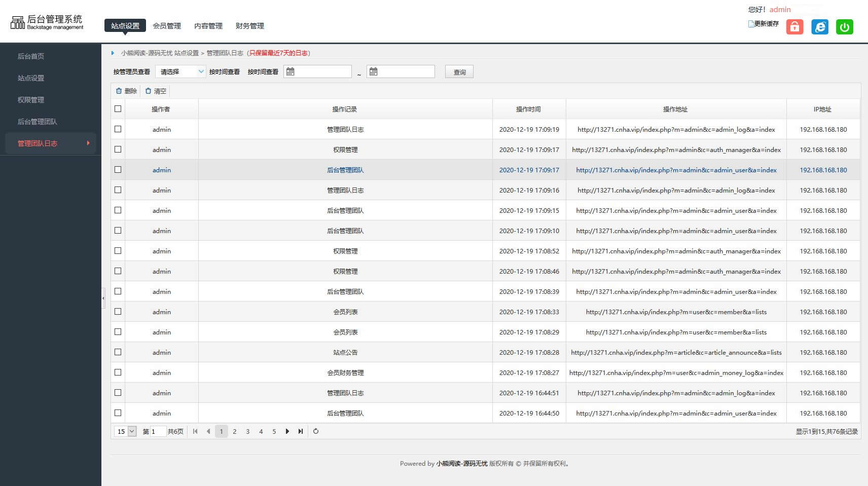
Task: Expand the 管理团队日志 sidebar arrow
Action: [88, 143]
